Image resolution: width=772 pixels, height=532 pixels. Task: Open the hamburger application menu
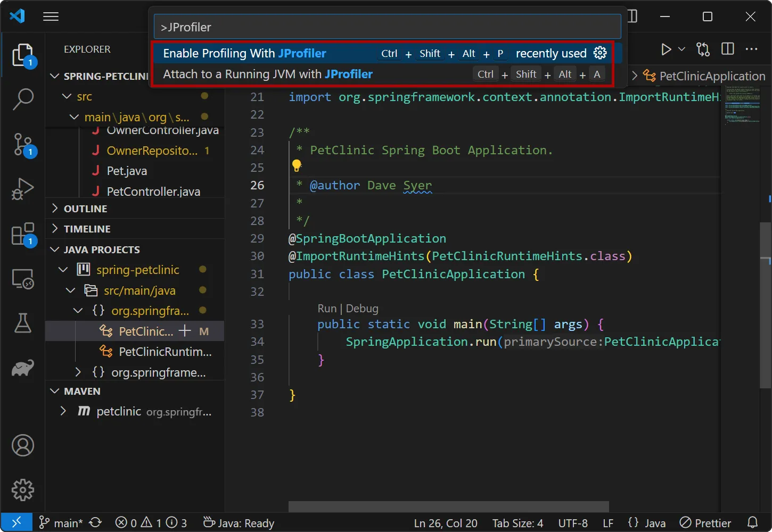click(x=51, y=16)
